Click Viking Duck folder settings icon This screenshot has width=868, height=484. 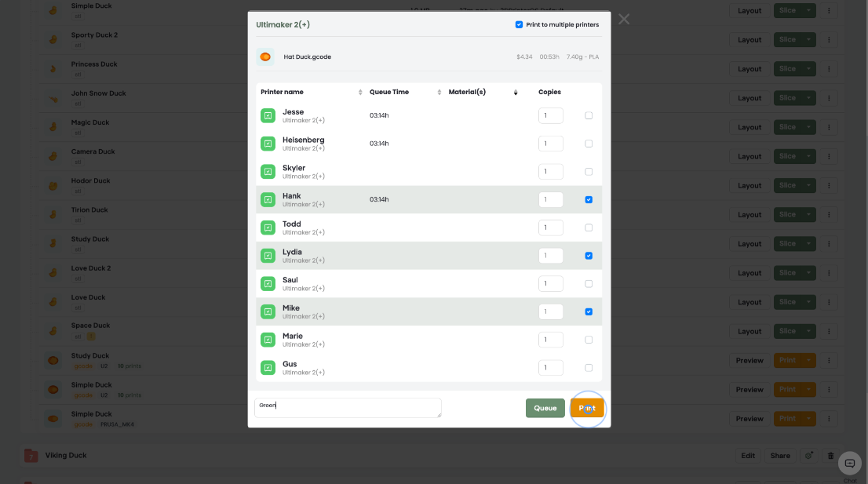tap(809, 456)
